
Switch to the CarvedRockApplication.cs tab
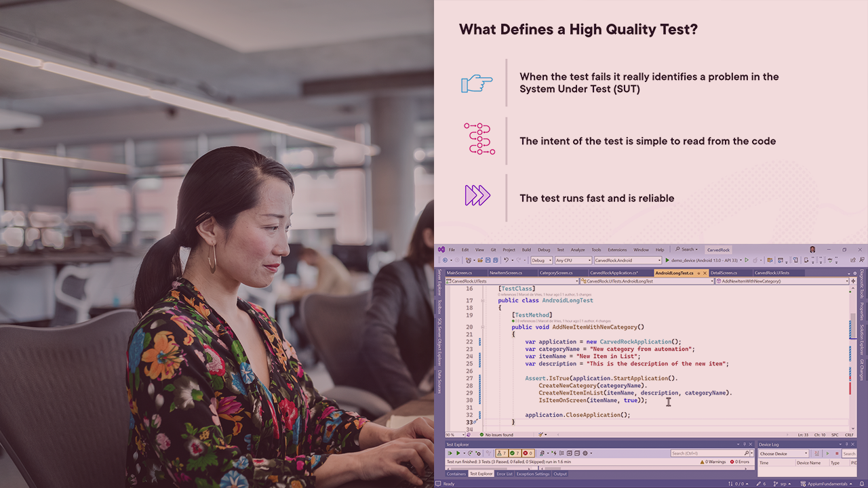[x=613, y=272]
